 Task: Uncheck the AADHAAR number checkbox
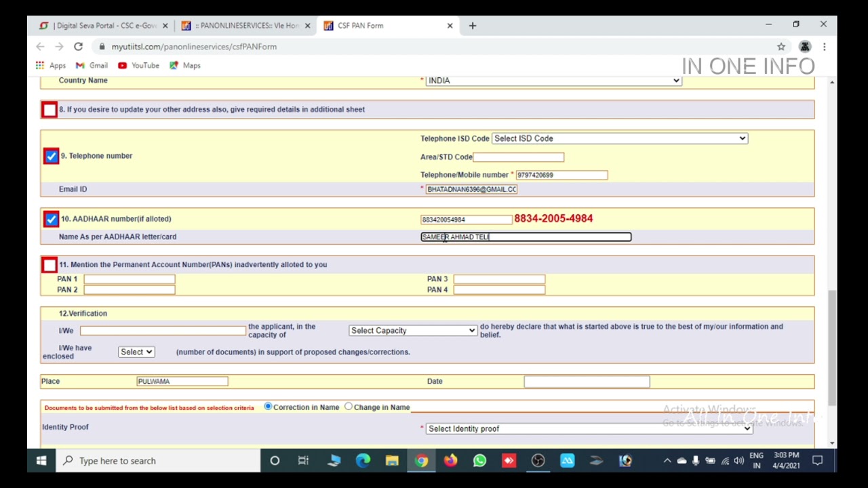(51, 220)
